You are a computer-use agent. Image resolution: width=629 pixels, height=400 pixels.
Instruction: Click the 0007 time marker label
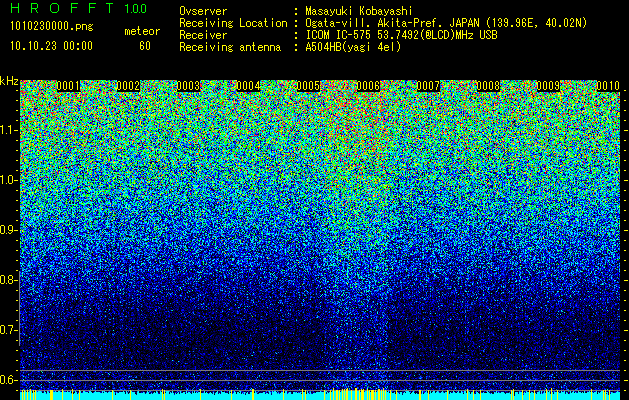[x=428, y=86]
